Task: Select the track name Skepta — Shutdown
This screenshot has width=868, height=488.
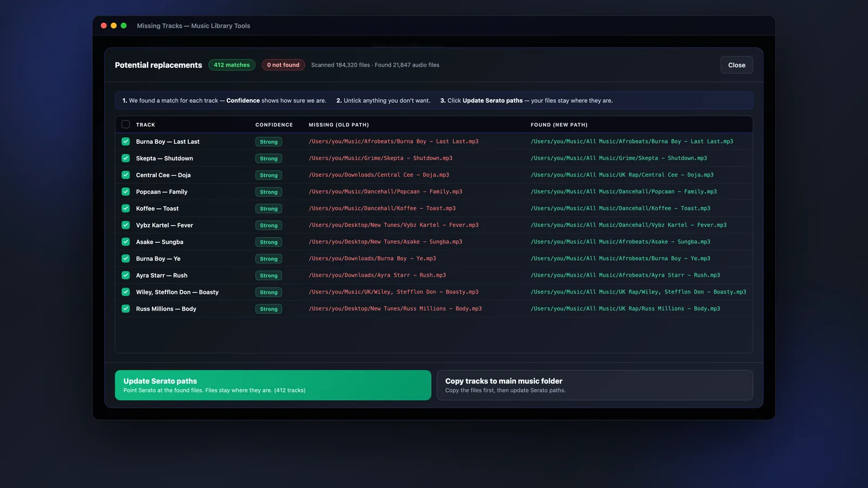Action: pos(164,158)
